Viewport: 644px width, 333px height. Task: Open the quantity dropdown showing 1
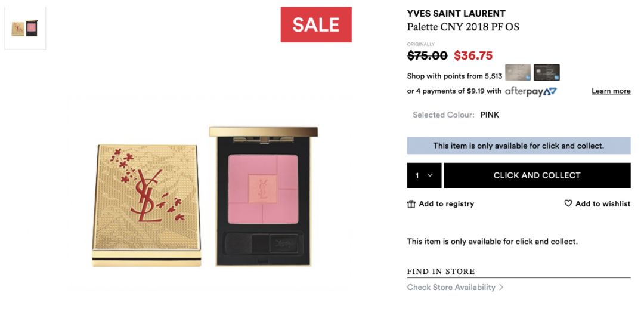424,175
